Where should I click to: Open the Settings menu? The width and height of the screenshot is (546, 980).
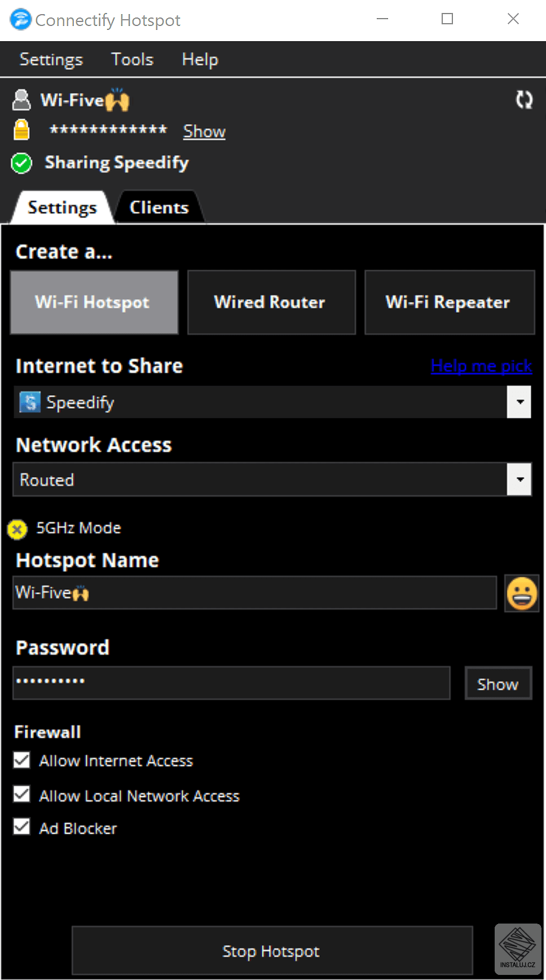coord(51,59)
